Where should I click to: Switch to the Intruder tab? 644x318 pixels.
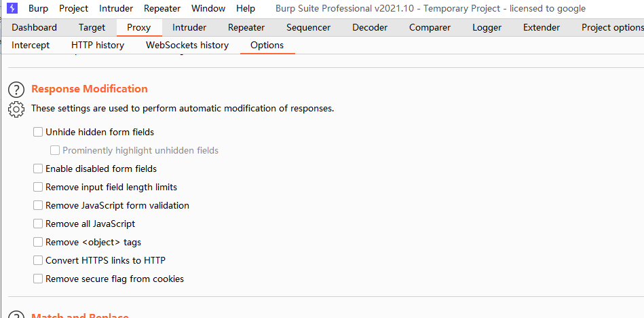pos(189,28)
